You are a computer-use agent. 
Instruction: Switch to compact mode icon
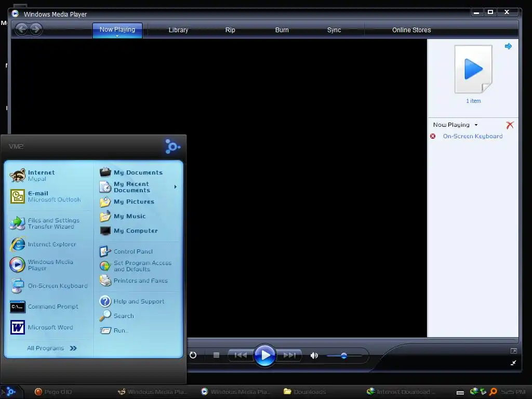pos(514,363)
